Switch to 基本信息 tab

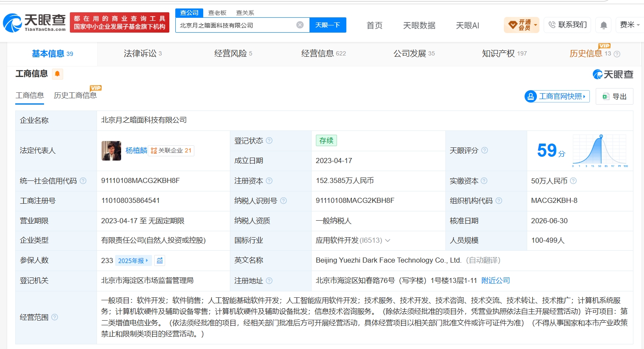pyautogui.click(x=53, y=54)
